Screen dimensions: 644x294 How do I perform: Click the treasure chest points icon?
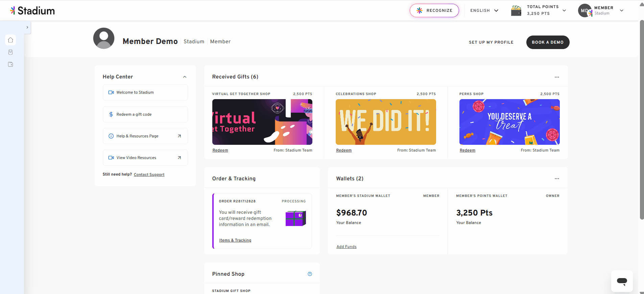516,10
